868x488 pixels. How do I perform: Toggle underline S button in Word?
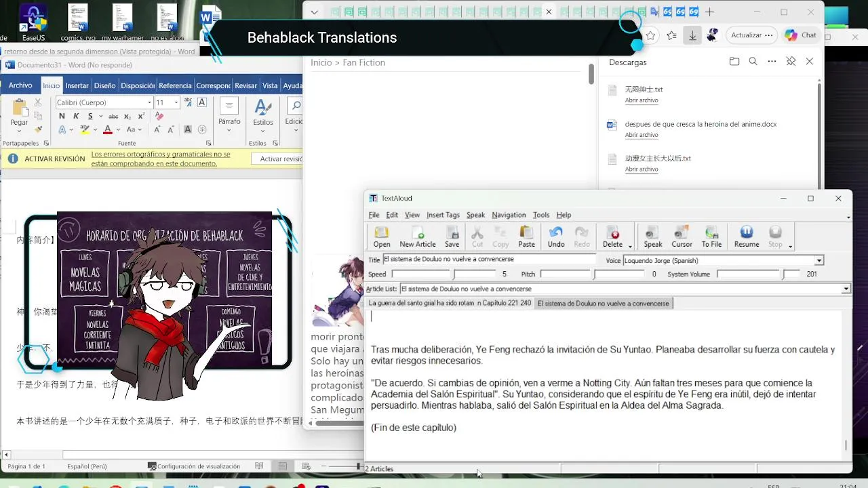[90, 116]
